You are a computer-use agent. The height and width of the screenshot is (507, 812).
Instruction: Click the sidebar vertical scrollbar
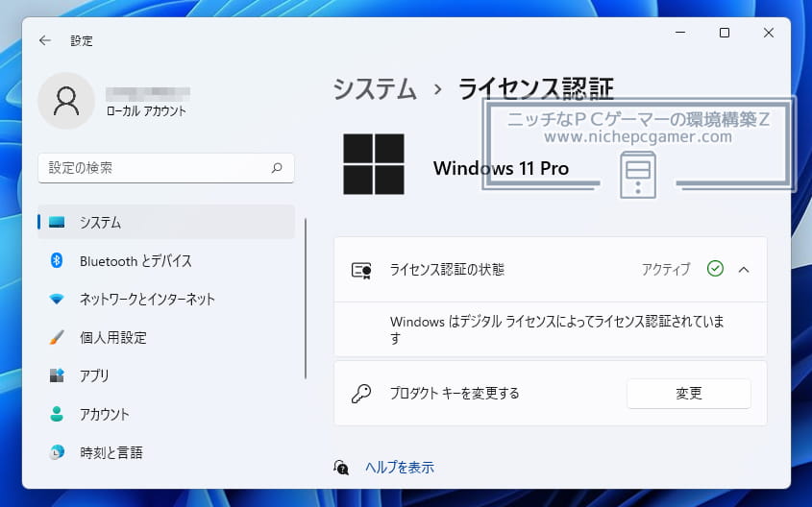(x=306, y=299)
